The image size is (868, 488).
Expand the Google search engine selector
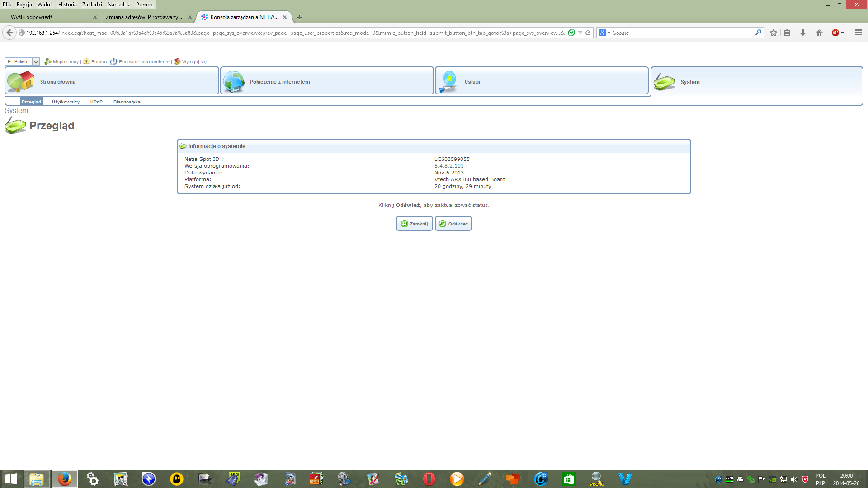[604, 33]
